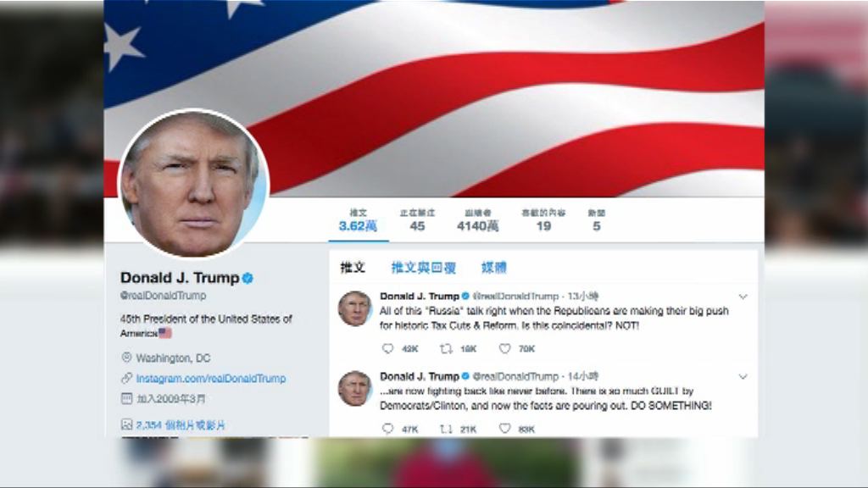
Task: Open the 3.62萬 tweets count
Action: tap(359, 220)
